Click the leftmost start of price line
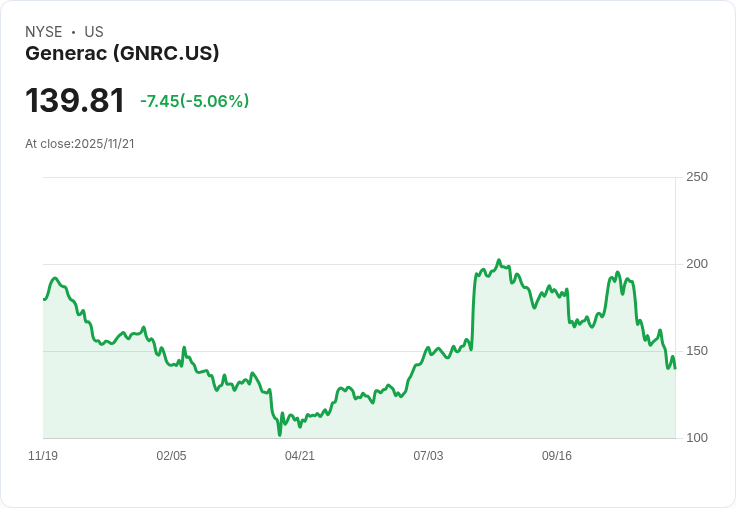The width and height of the screenshot is (736, 508). pos(44,299)
